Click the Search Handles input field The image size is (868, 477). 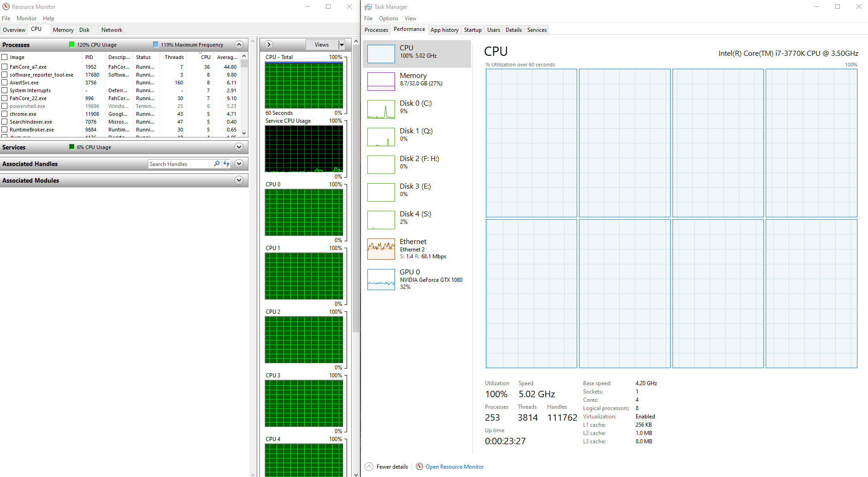(x=181, y=164)
